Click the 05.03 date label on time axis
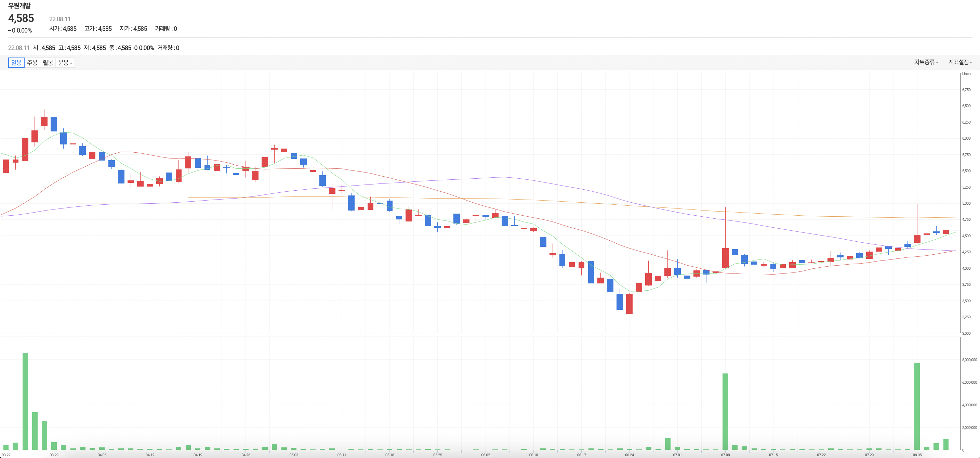The image size is (980, 458). pos(294,455)
